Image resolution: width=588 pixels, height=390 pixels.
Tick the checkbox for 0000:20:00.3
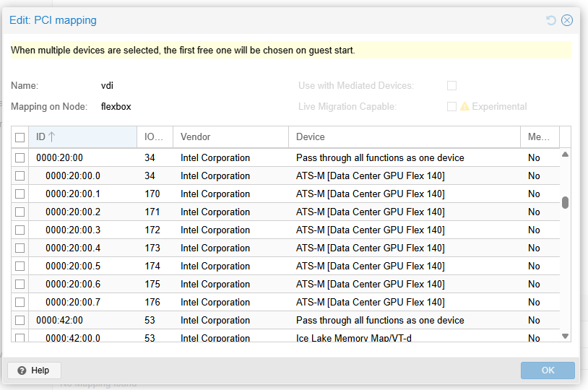click(x=20, y=230)
